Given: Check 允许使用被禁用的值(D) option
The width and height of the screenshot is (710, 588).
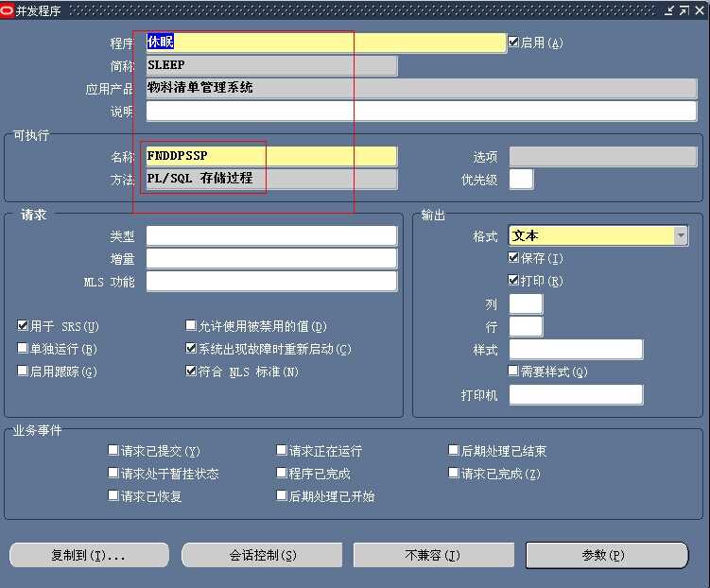Looking at the screenshot, I should 191,325.
